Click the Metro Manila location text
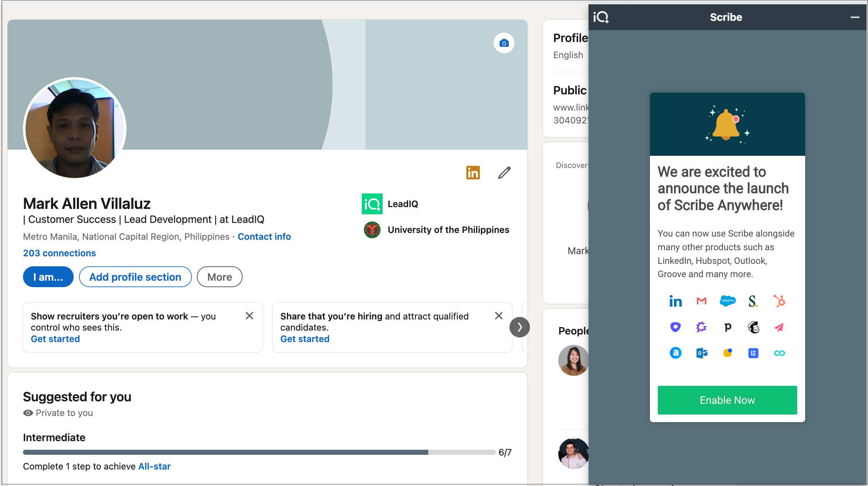The width and height of the screenshot is (868, 486). tap(126, 237)
